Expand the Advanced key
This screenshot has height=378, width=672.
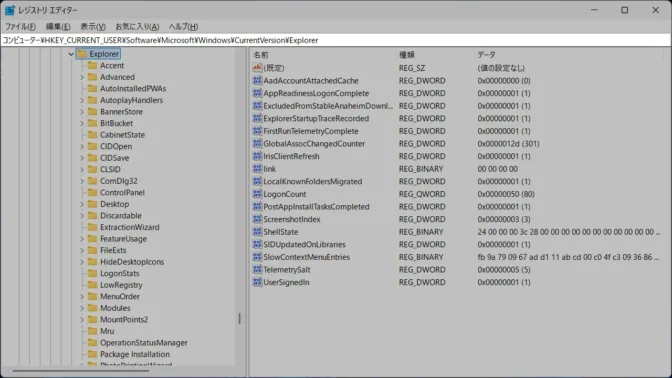(82, 77)
